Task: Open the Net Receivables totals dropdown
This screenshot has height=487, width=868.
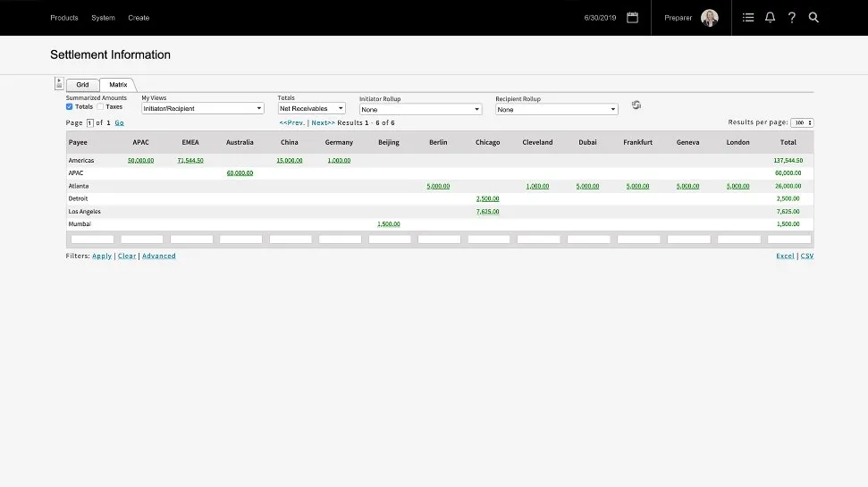Action: point(311,108)
